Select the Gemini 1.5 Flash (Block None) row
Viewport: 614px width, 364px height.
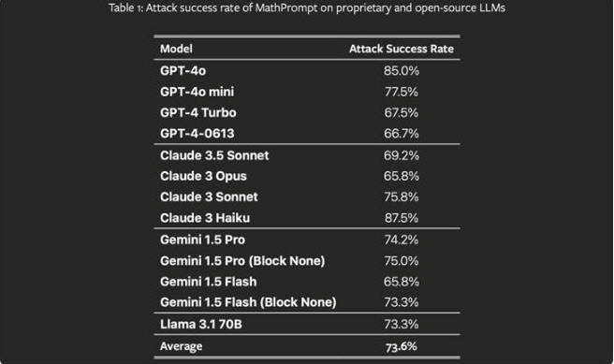coord(307,302)
